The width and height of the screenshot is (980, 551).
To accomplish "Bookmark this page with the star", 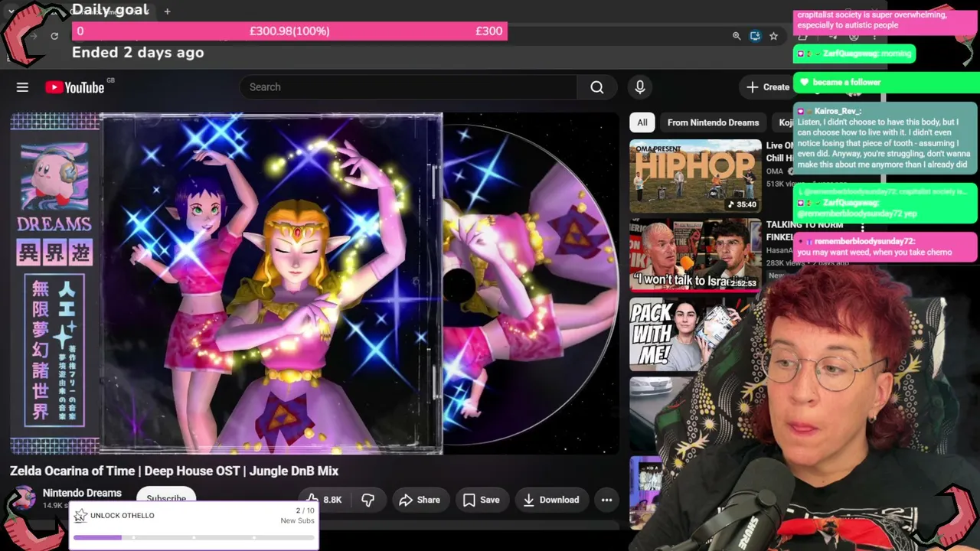I will [x=773, y=36].
